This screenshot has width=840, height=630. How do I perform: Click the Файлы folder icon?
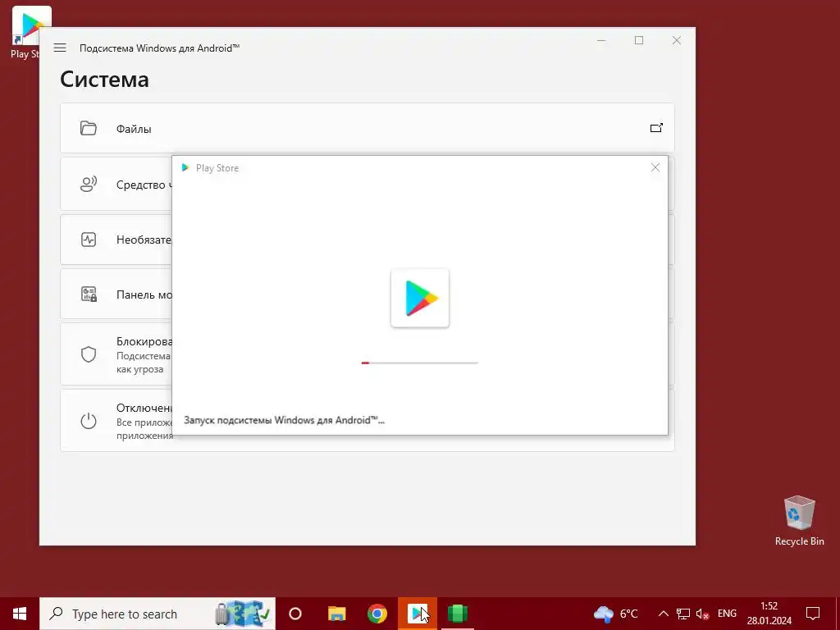click(89, 128)
